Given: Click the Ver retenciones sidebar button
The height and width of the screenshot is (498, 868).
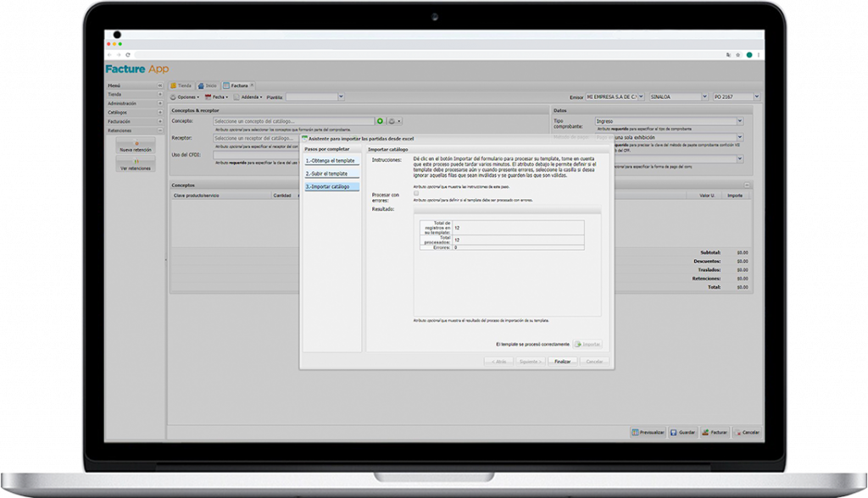Looking at the screenshot, I should [x=136, y=164].
